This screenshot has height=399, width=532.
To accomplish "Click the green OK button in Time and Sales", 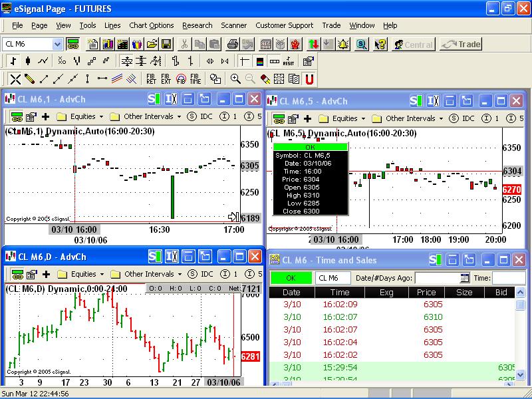I will [291, 278].
